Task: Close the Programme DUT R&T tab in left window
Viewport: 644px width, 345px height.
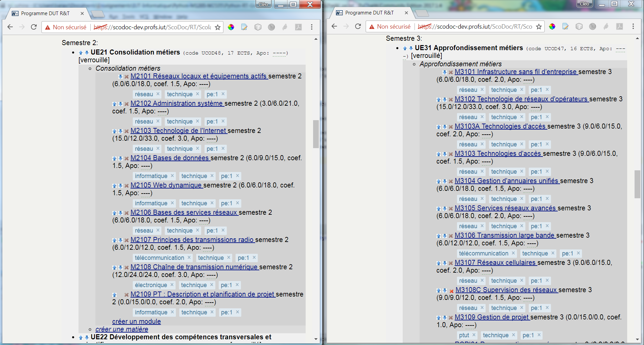Action: [x=82, y=13]
